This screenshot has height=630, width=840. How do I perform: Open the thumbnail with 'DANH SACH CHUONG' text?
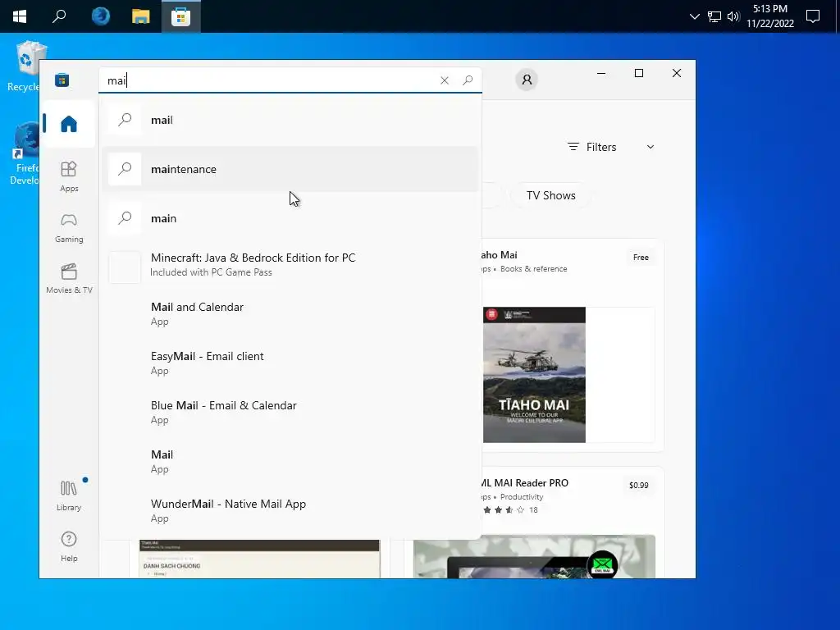[259, 559]
